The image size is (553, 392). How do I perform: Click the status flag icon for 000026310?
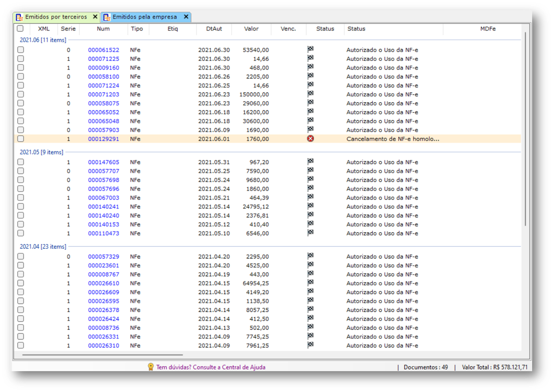click(310, 345)
